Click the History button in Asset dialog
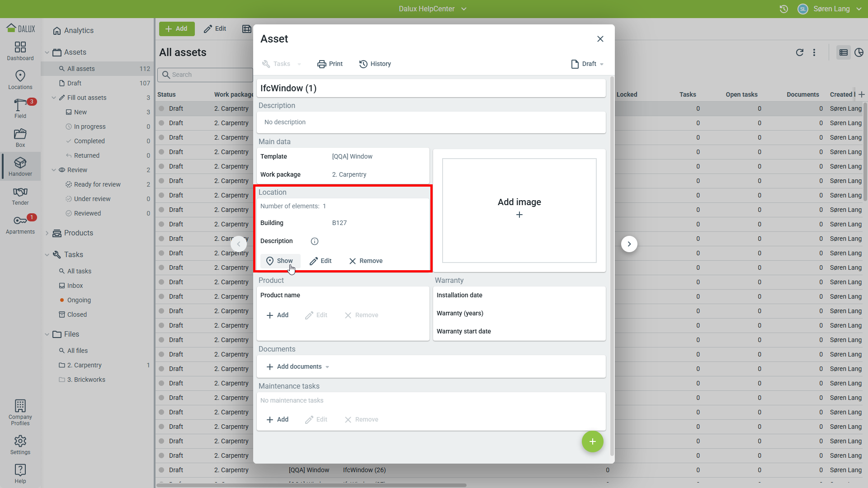Screen dimensions: 868x488 coord(375,64)
